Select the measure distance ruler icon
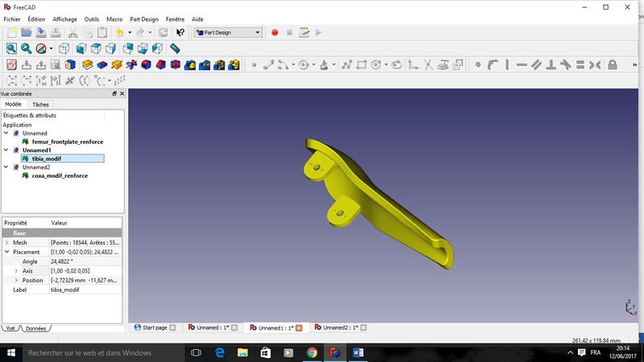Image resolution: width=644 pixels, height=362 pixels. pos(175,48)
